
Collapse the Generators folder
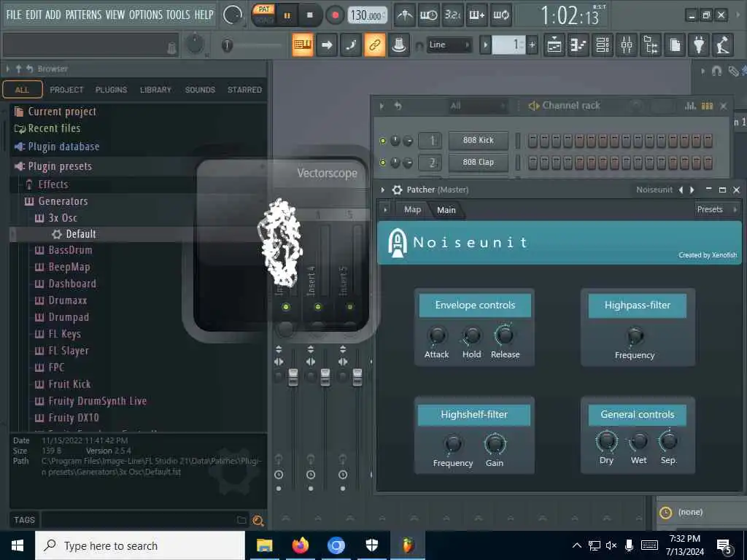coord(63,201)
